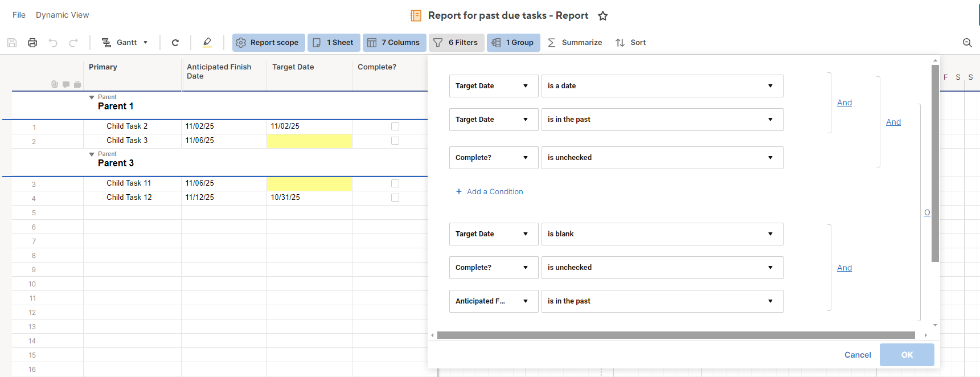Screen dimensions: 980x377
Task: Open the Dynamic View menu
Action: coord(62,15)
